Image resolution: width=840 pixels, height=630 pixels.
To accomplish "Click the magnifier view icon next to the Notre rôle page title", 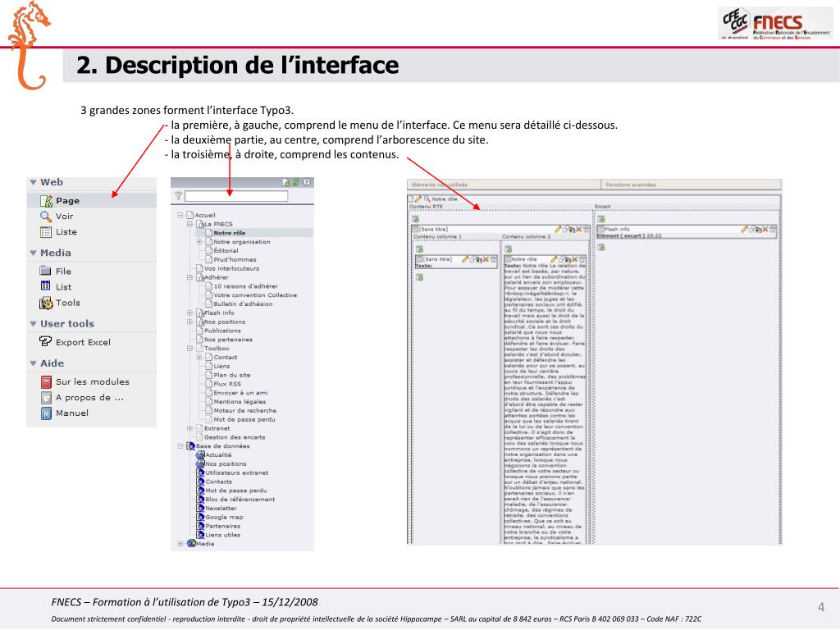I will (427, 199).
